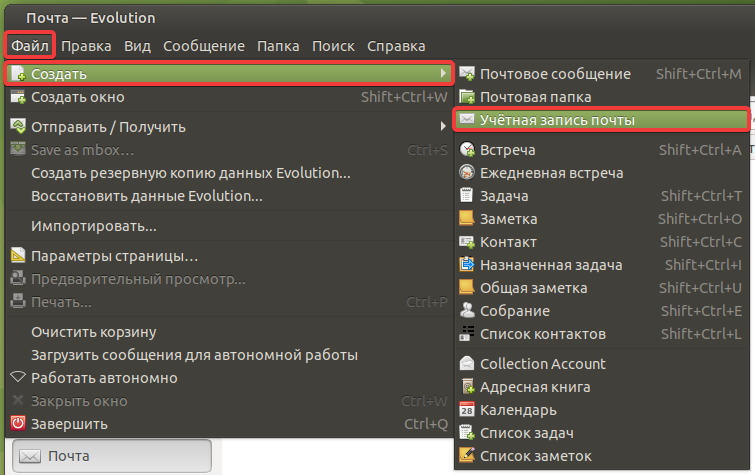
Task: Click the icon beside Список заметок
Action: pos(467,456)
